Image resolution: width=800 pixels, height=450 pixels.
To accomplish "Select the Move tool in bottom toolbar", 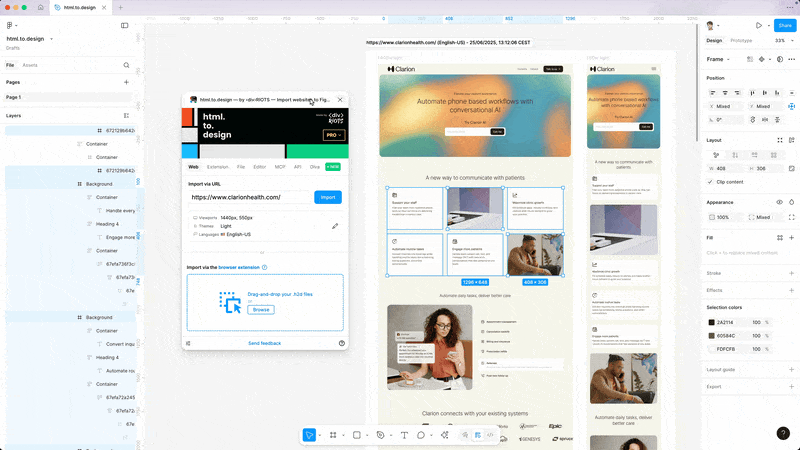I will click(x=309, y=435).
